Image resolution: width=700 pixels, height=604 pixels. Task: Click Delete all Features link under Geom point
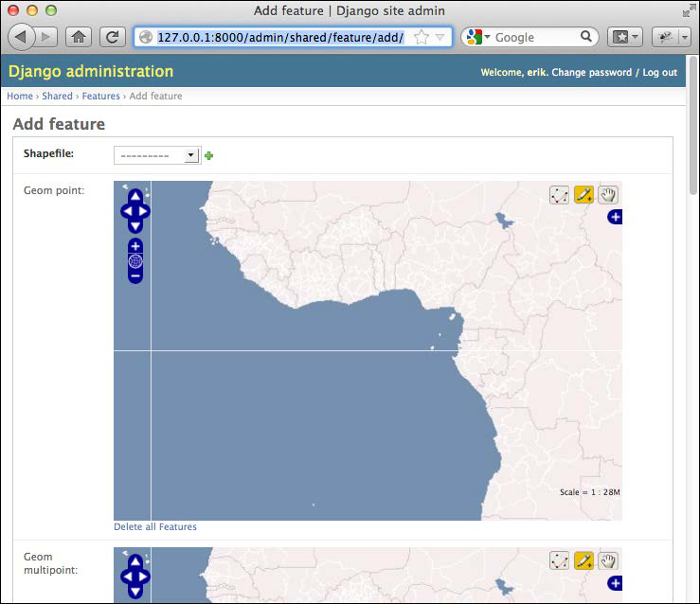tap(155, 526)
